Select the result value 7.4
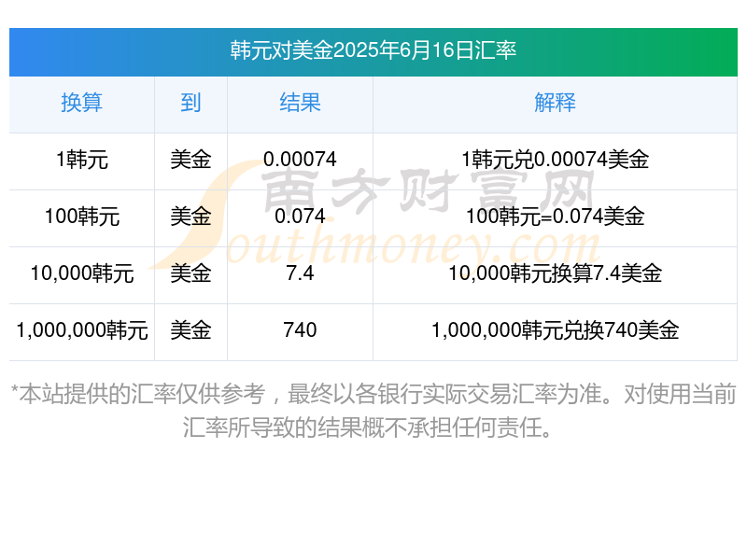 pos(300,273)
